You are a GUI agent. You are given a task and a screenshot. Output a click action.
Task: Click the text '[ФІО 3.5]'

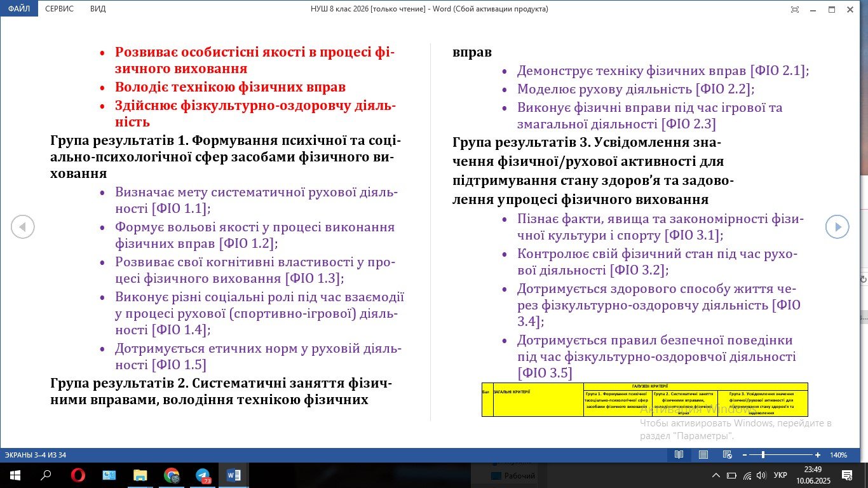[545, 372]
